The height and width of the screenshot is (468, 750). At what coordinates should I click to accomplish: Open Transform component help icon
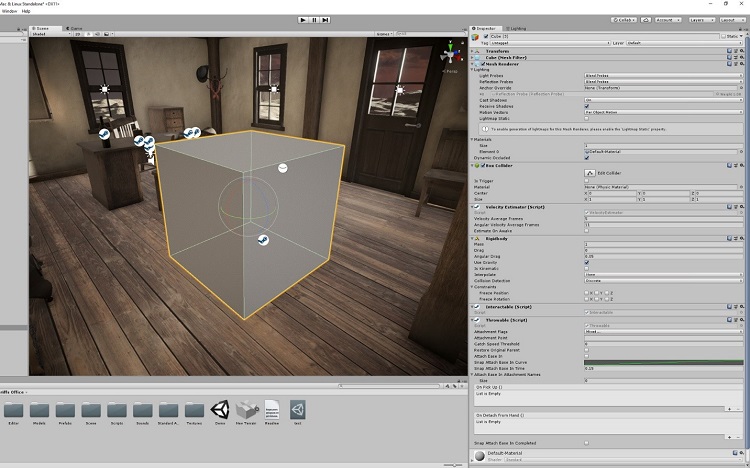click(730, 51)
